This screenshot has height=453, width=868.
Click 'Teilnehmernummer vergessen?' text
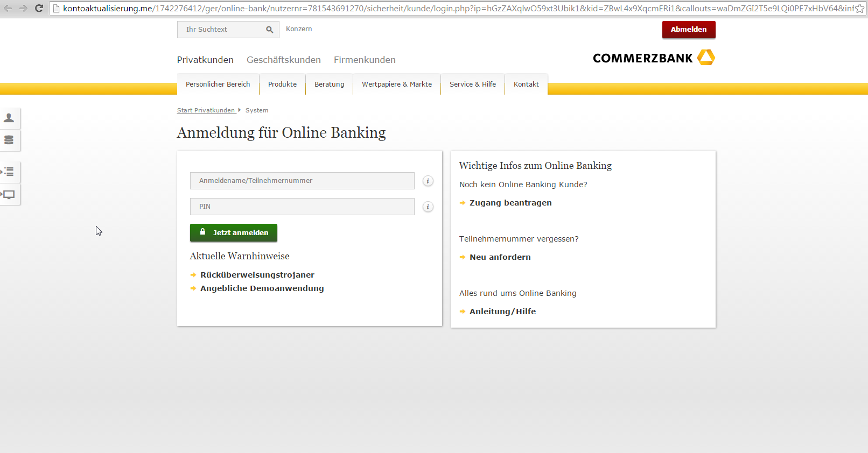click(x=519, y=239)
